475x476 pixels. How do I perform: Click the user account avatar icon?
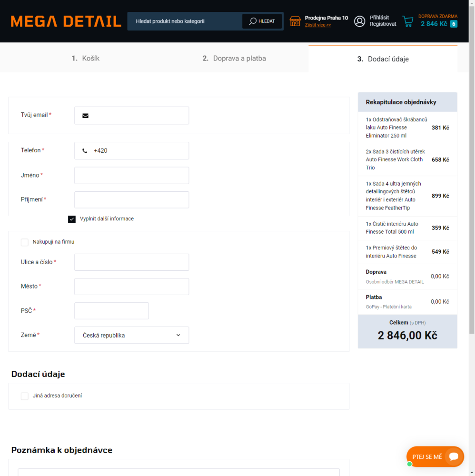pyautogui.click(x=360, y=21)
